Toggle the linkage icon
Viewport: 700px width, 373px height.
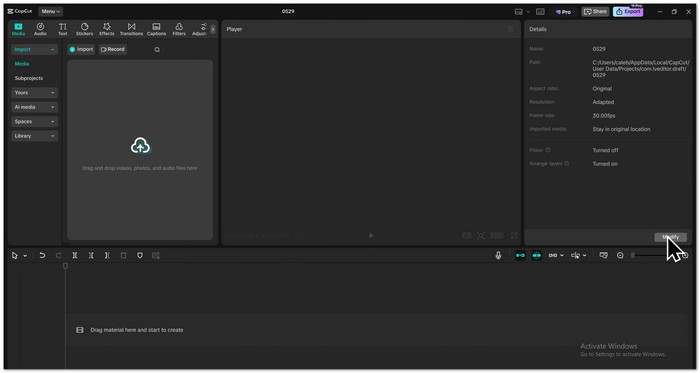click(553, 256)
